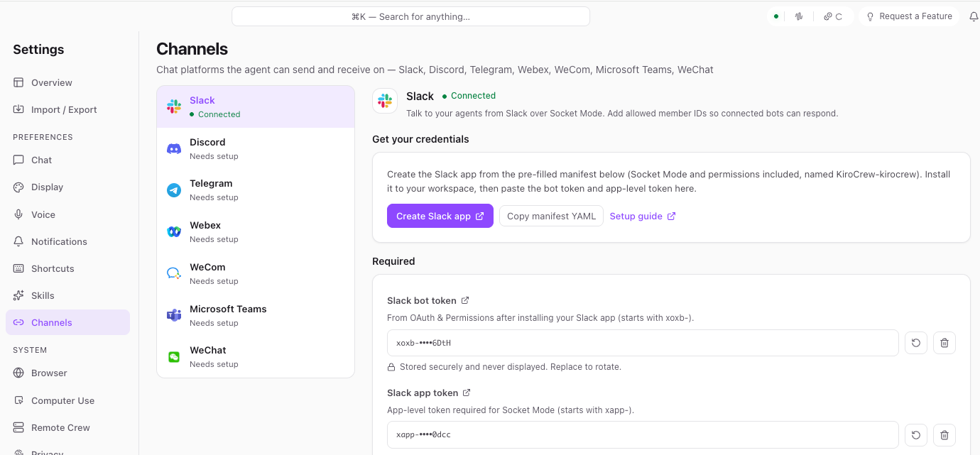Select the WeCom channel

pos(256,273)
